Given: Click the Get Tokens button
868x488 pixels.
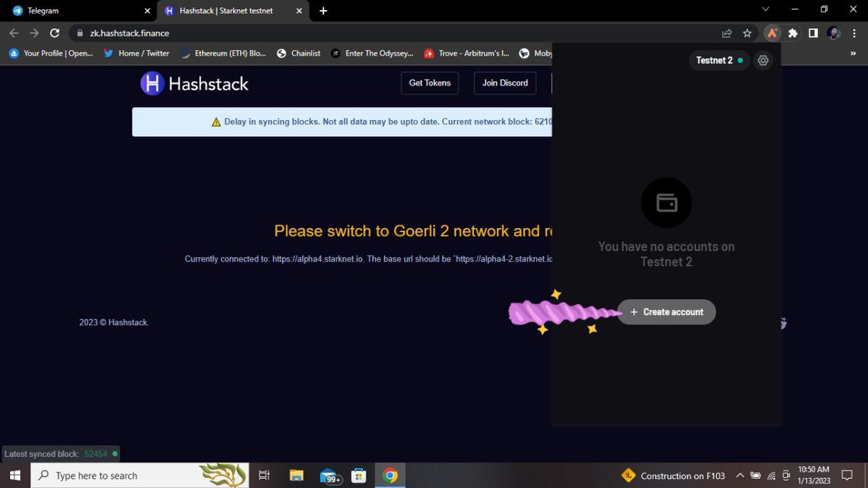Looking at the screenshot, I should point(430,83).
